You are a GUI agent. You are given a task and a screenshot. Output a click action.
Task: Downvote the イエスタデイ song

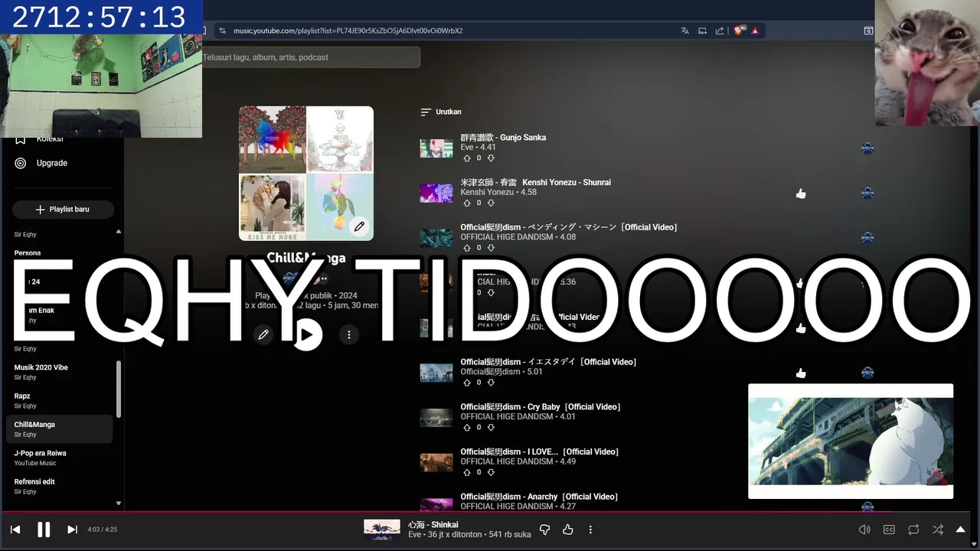[x=491, y=383]
